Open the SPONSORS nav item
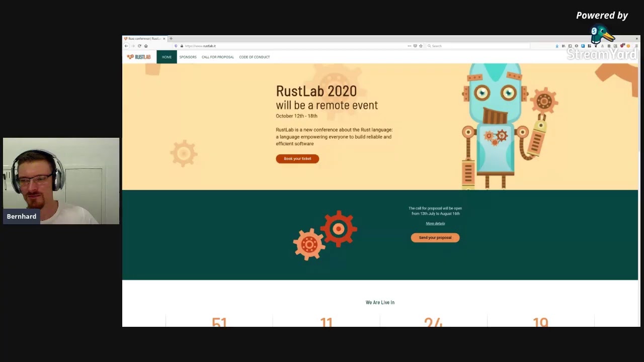This screenshot has width=644, height=362. (x=188, y=57)
